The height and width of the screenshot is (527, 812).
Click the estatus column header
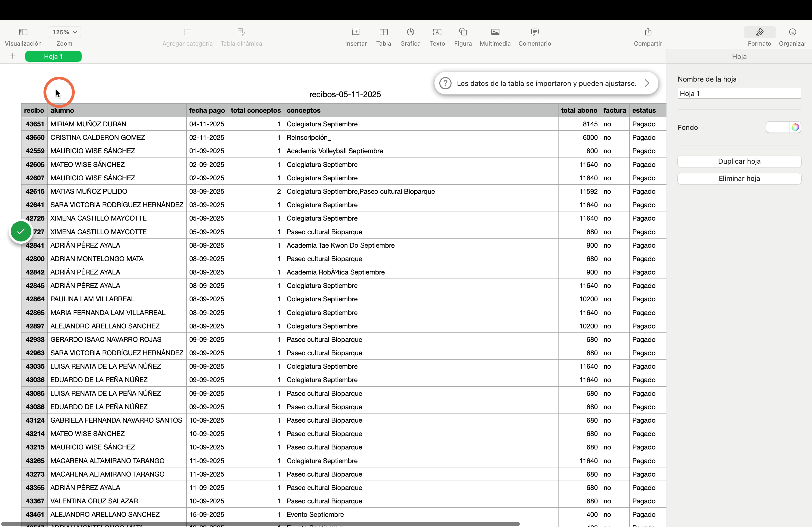pyautogui.click(x=648, y=111)
